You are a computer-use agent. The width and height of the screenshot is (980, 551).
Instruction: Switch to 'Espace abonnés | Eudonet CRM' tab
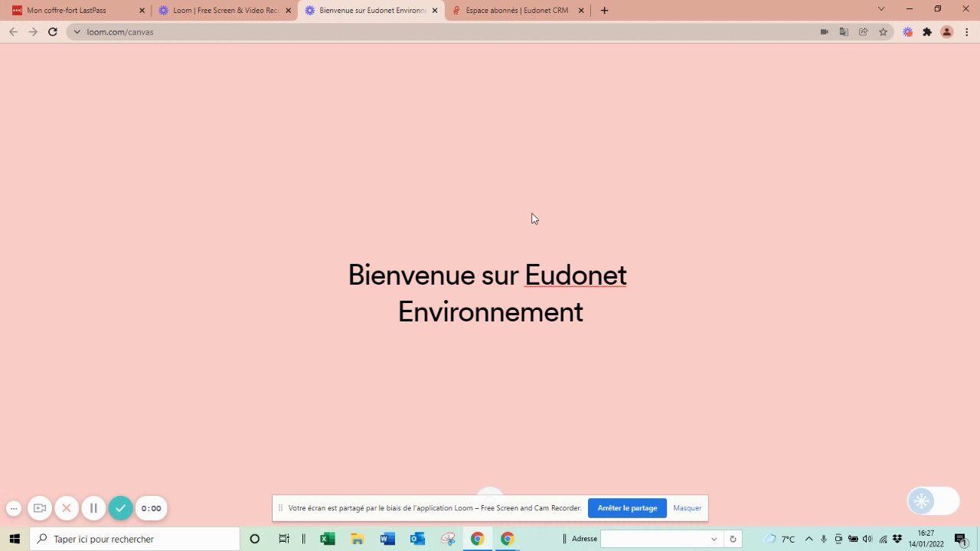(x=517, y=11)
